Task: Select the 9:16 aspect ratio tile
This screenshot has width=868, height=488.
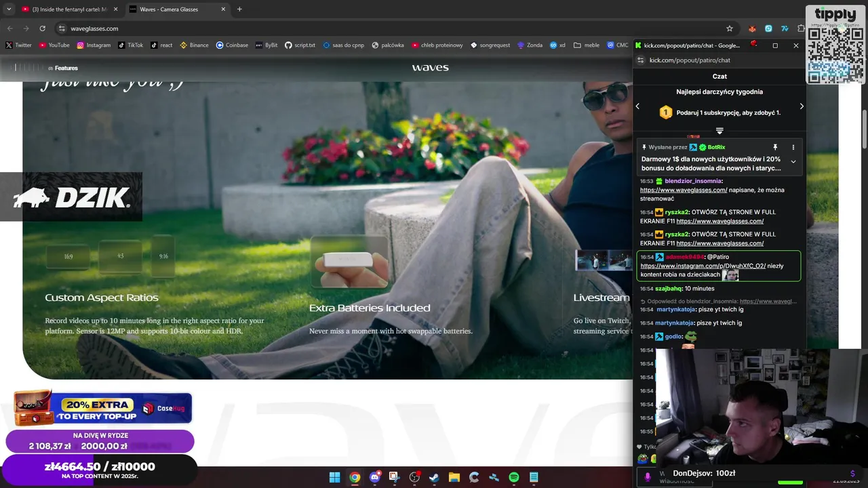Action: pos(163,256)
